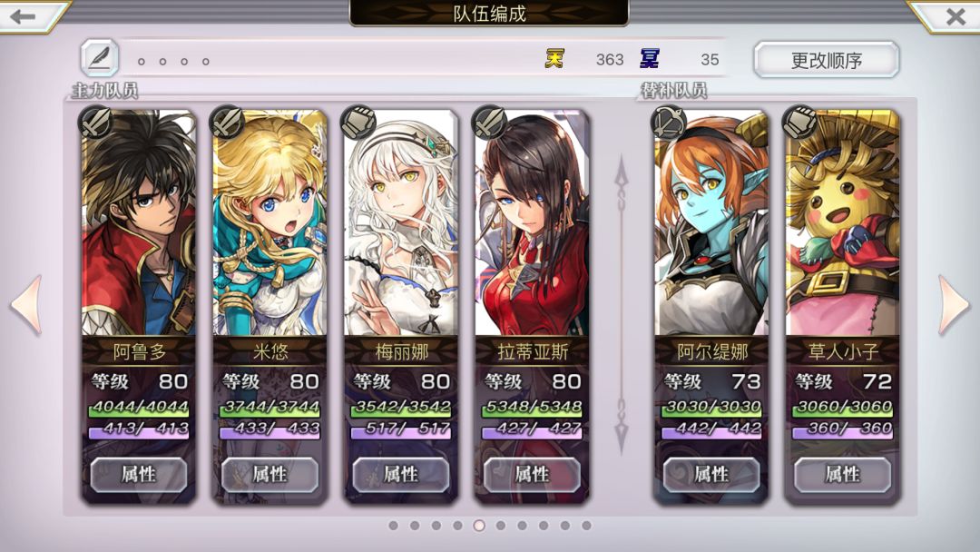The width and height of the screenshot is (980, 552).
Task: Click 拉蒂亚斯 green HP bar
Action: pyautogui.click(x=532, y=408)
